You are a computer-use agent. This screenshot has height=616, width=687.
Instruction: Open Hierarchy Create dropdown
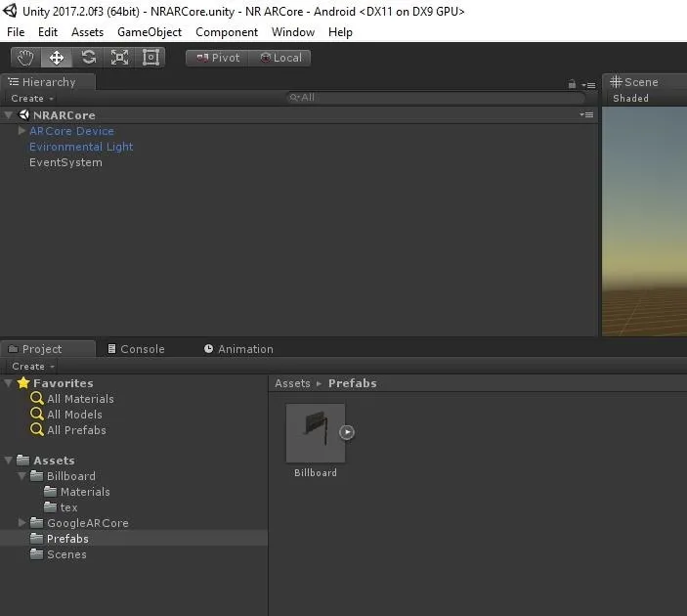pos(32,98)
